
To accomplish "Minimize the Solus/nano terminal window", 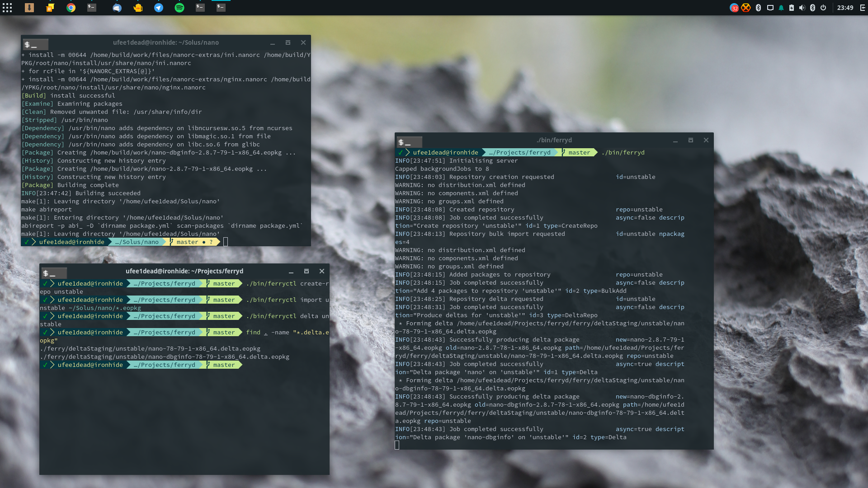I will click(273, 42).
